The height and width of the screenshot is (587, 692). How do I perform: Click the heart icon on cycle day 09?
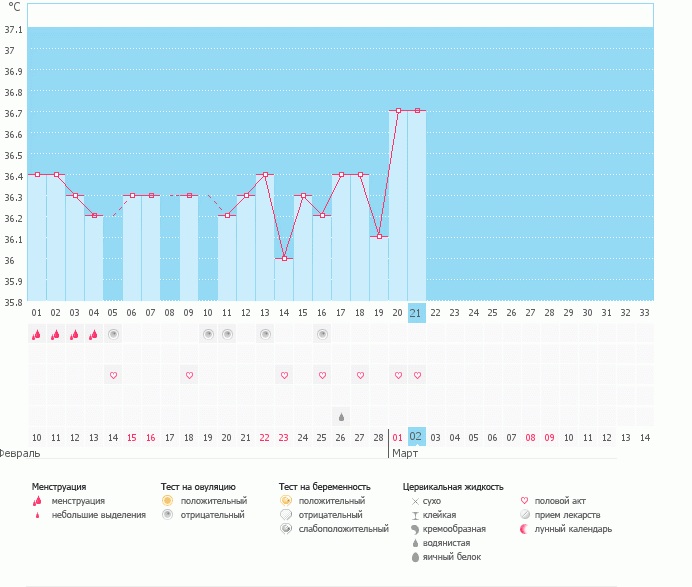point(189,375)
